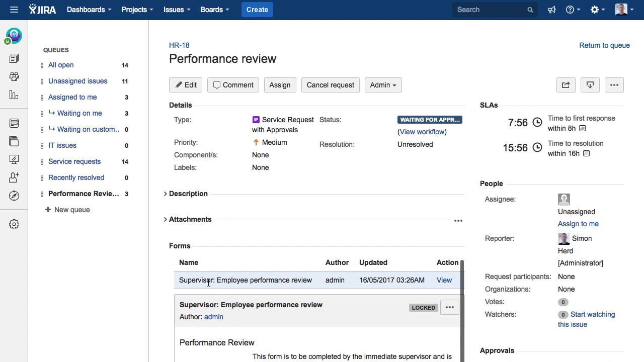Select the Recently resolved queue
This screenshot has width=644, height=362.
point(76,177)
